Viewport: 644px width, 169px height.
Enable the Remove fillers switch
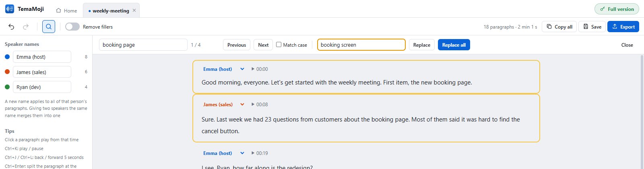(72, 27)
